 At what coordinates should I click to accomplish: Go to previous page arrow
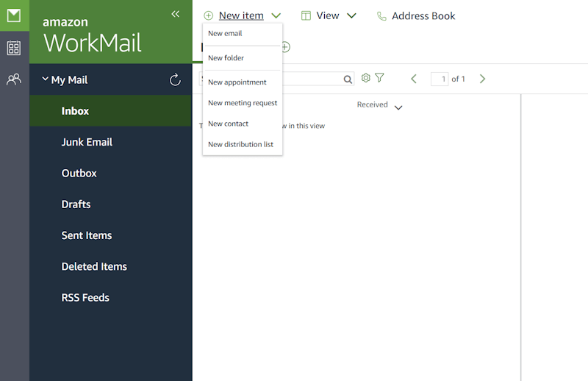click(414, 79)
